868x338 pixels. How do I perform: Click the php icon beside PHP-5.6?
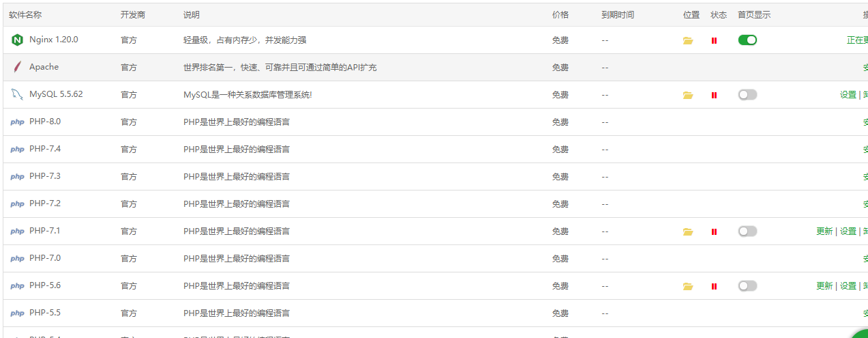pos(17,286)
